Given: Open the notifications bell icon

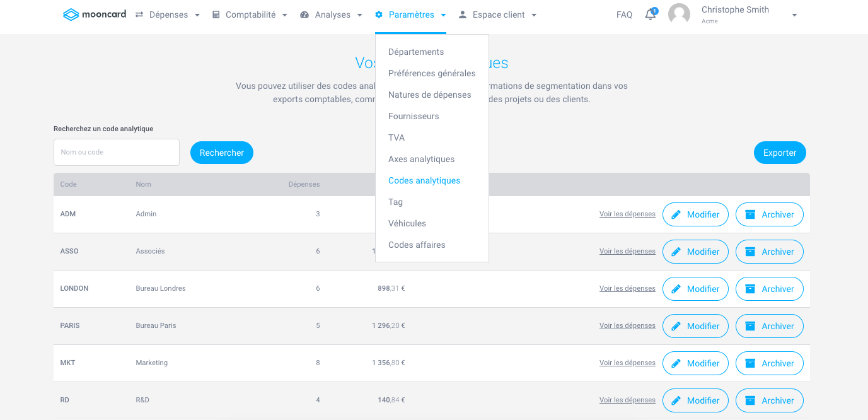Looking at the screenshot, I should 651,15.
